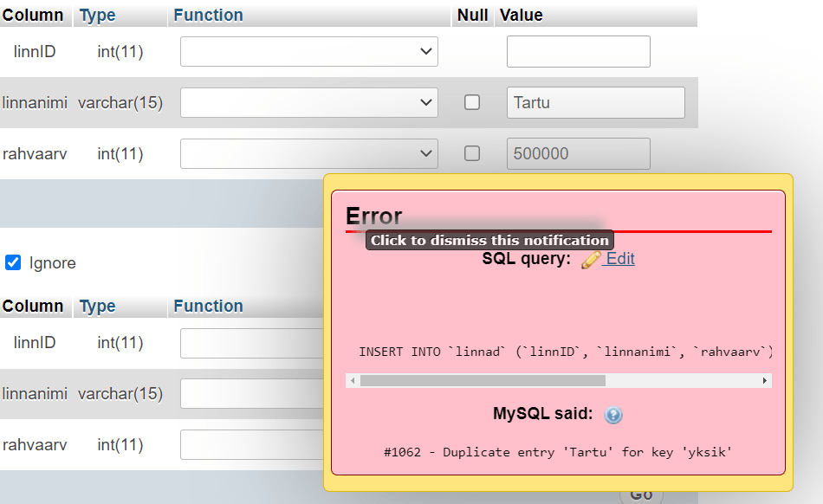Open Function dropdown for linnanimi
823x504 pixels.
[308, 102]
